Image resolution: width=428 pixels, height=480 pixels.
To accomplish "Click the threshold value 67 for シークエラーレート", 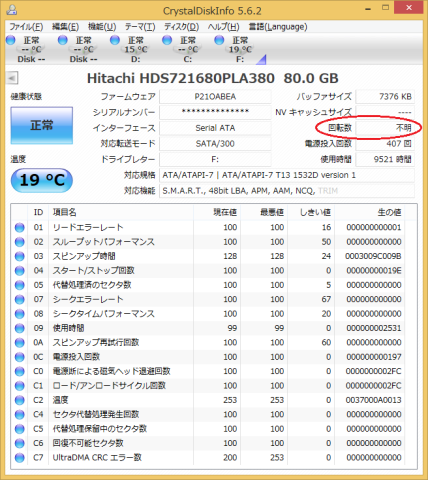I will tap(326, 299).
